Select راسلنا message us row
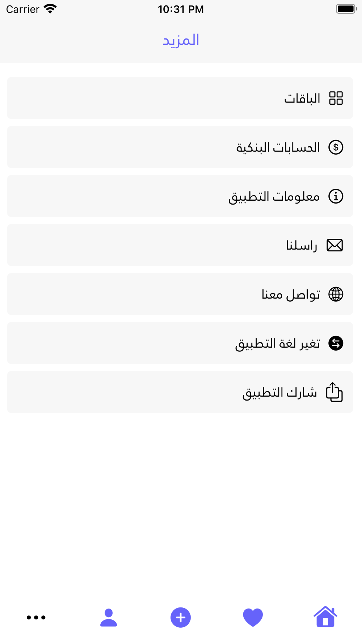Screen dimensions: 362x644 click(180, 245)
